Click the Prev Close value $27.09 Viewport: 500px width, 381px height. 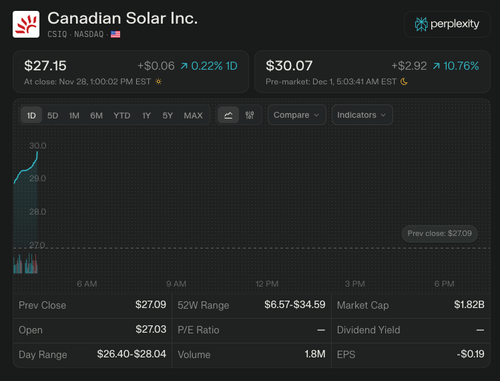(x=151, y=304)
